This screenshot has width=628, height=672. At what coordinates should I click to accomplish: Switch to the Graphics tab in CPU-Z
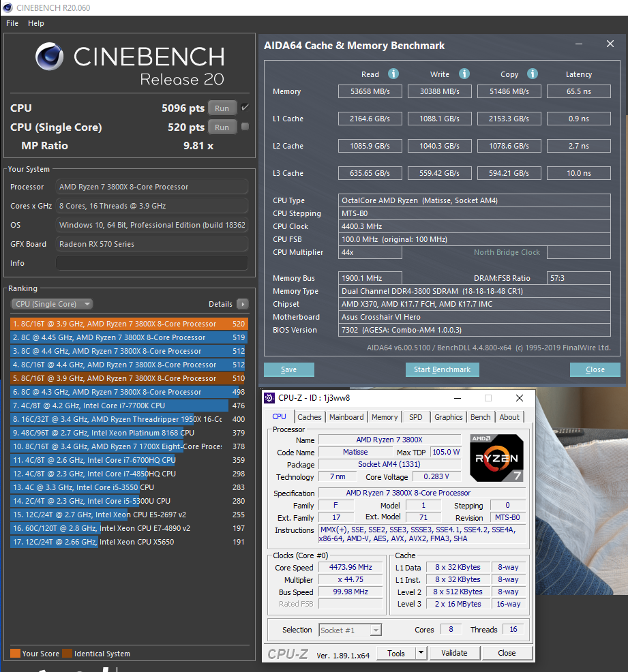pos(449,417)
